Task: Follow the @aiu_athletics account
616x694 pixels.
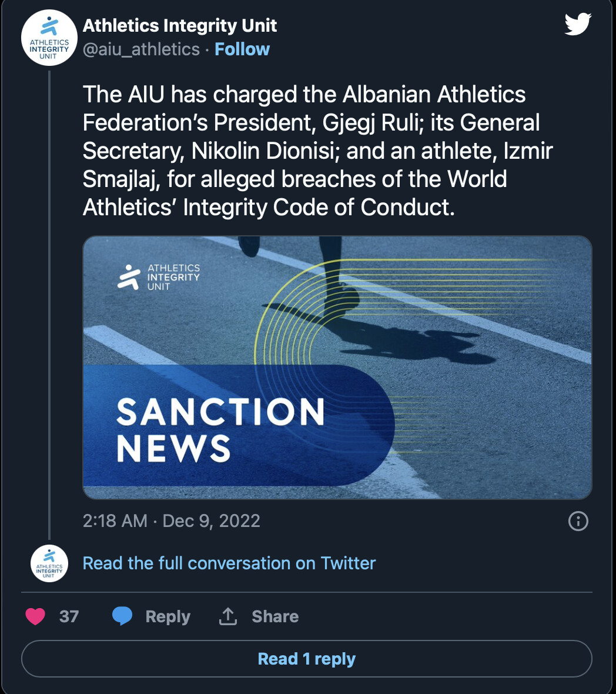Action: click(242, 49)
